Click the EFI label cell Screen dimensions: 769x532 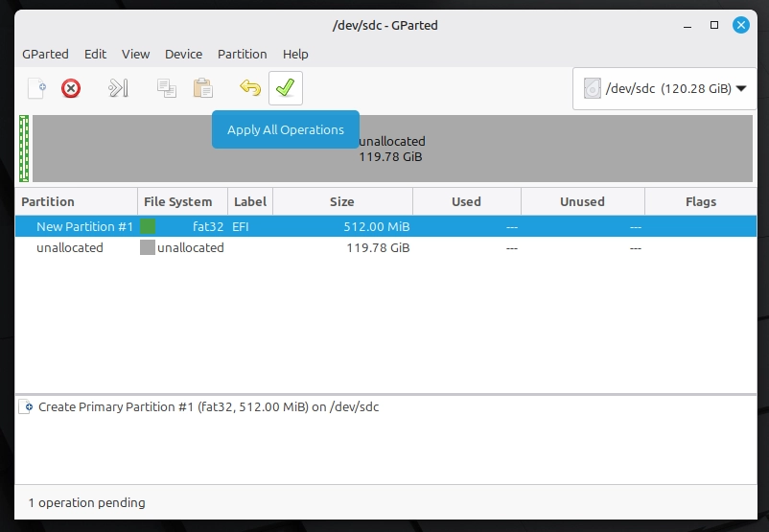[x=241, y=226]
